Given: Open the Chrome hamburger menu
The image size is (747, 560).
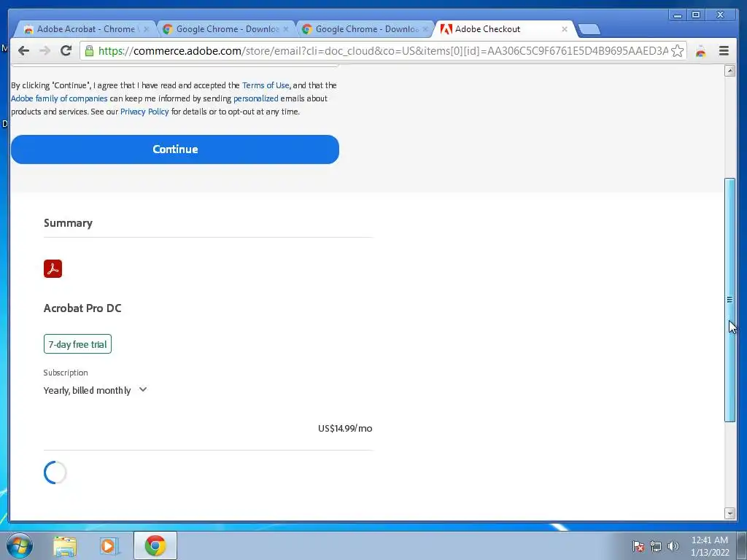Looking at the screenshot, I should (724, 50).
